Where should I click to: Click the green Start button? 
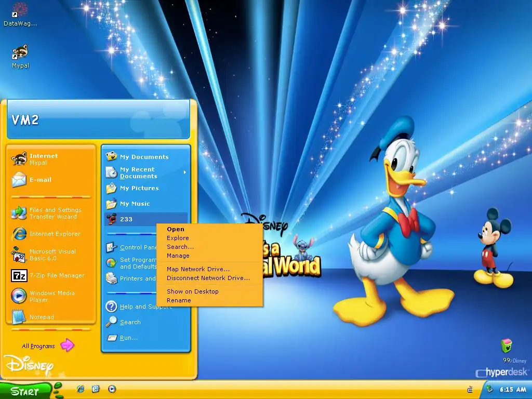pos(26,391)
